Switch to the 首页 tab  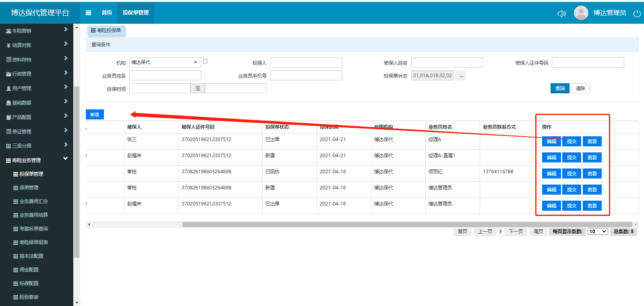point(107,13)
